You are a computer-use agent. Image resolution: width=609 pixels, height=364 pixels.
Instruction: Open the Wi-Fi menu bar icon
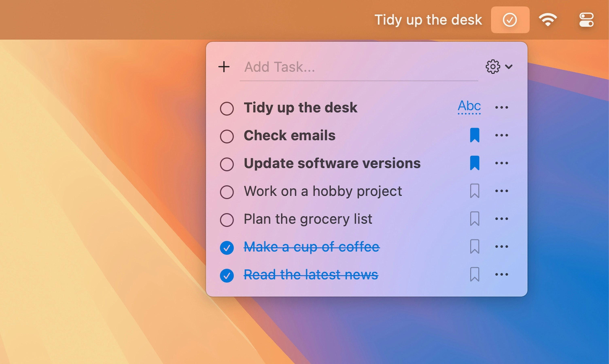(x=548, y=20)
